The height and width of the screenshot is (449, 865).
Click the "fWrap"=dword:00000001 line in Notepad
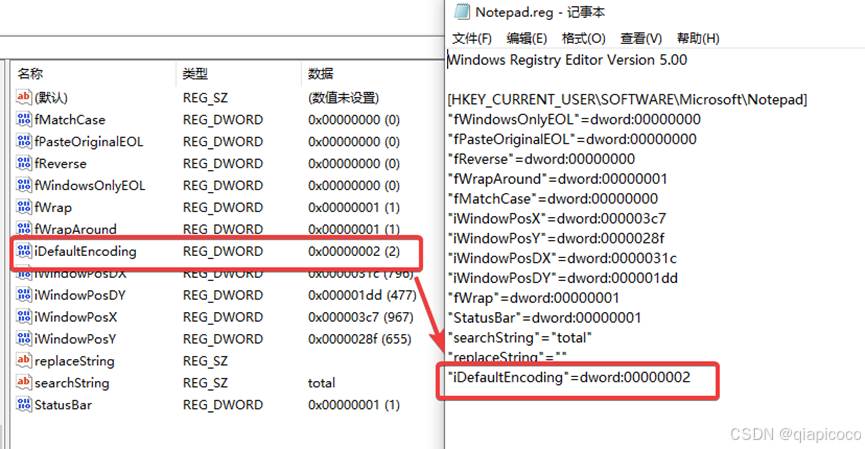pos(533,298)
